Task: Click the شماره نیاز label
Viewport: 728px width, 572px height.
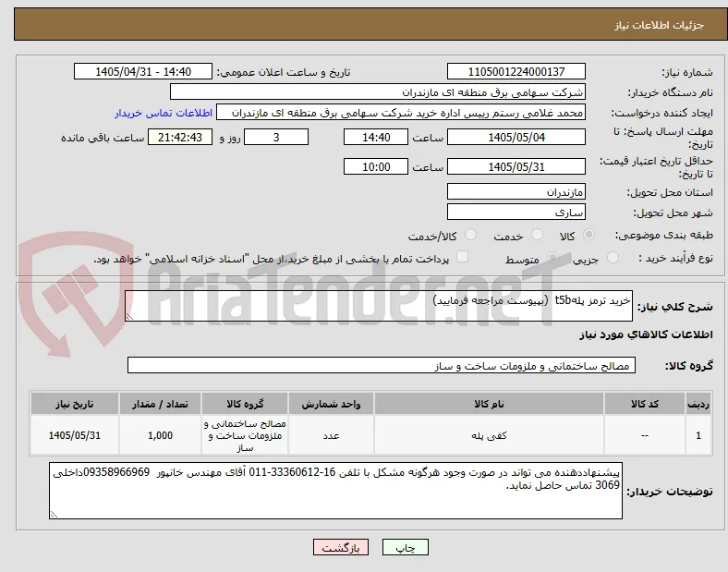Action: [687, 72]
